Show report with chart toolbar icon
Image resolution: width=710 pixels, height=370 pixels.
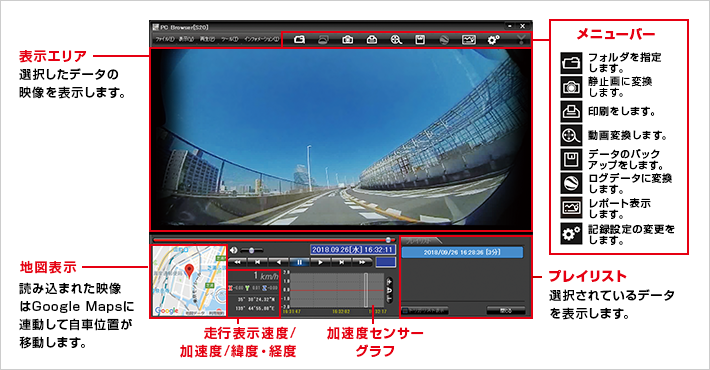pyautogui.click(x=469, y=40)
